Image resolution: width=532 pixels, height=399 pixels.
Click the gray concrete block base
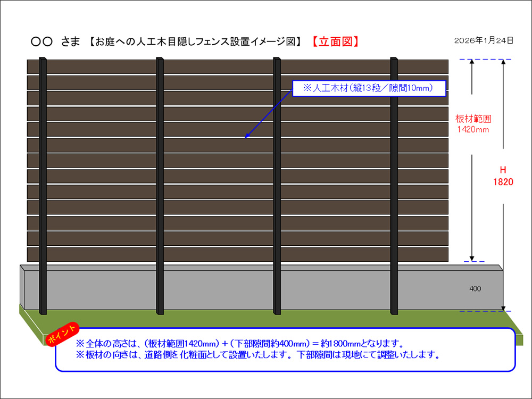pos(261,287)
